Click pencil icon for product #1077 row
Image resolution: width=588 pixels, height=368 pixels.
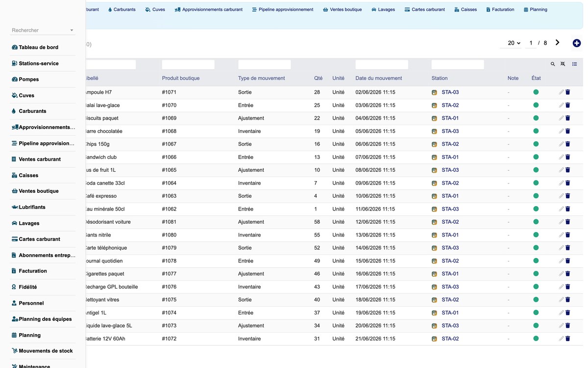561,274
